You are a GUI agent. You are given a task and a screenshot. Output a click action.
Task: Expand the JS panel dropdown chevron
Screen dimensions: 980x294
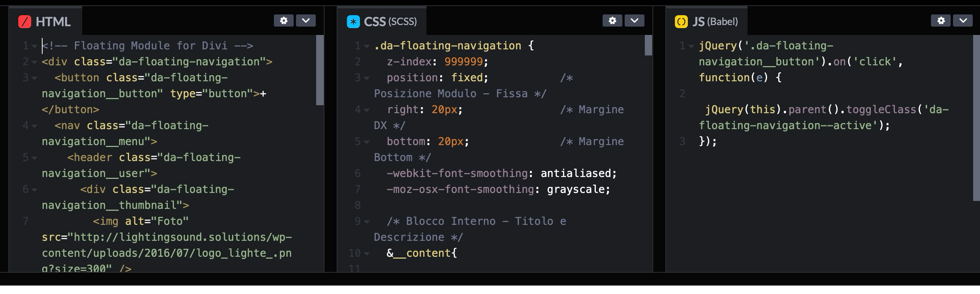click(x=963, y=21)
